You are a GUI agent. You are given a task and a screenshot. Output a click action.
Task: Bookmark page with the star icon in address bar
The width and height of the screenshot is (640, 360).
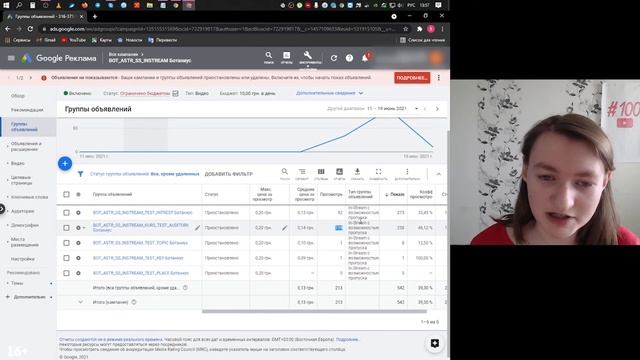click(x=405, y=29)
